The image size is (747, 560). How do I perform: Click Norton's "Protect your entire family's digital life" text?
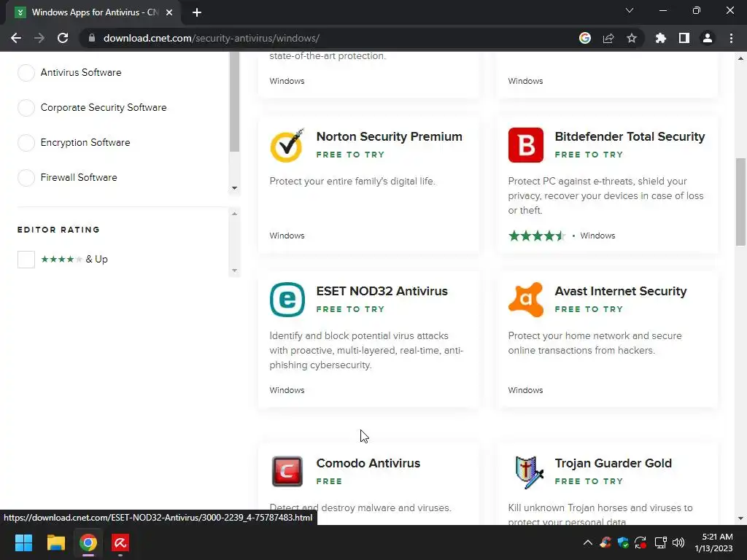[352, 181]
